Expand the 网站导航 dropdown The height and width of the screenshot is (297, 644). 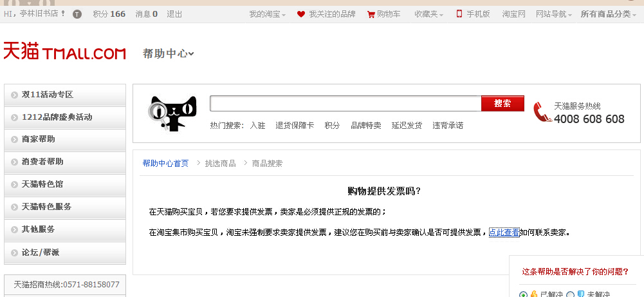554,14
